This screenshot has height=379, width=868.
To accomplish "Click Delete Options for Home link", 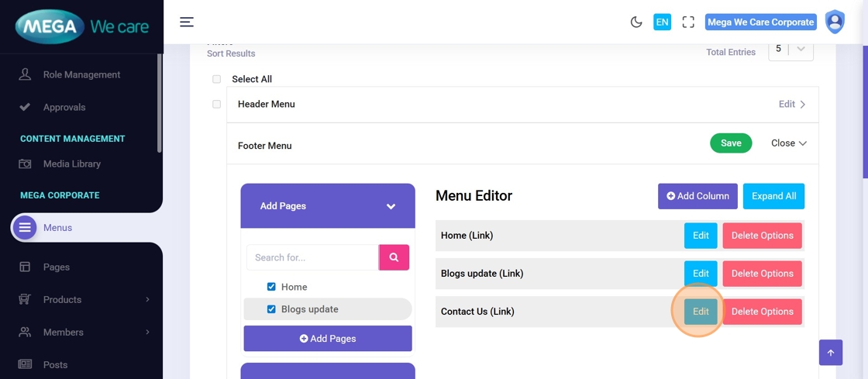I will 762,236.
